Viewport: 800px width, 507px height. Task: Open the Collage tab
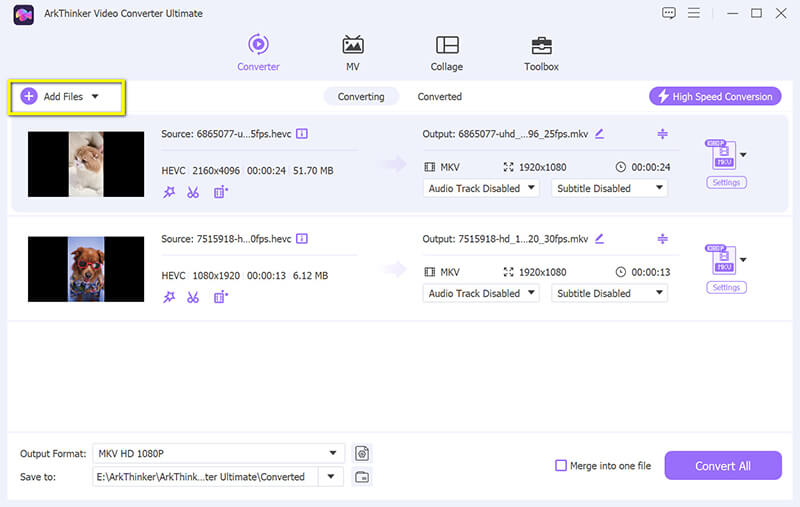pos(446,53)
